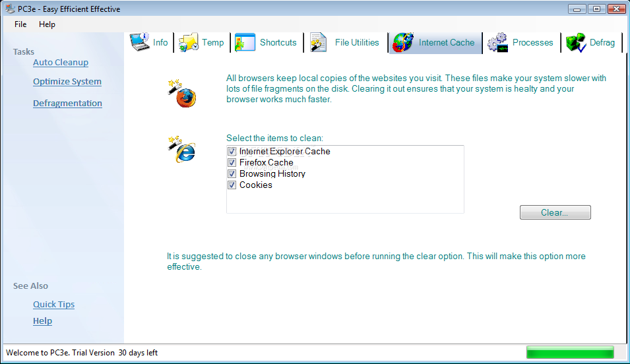Close the PC3e window
This screenshot has height=364, width=630.
pos(616,9)
